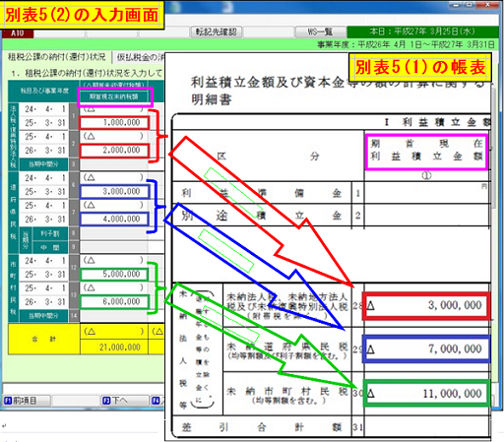Click row number 12 in the 市町村民税 section
The width and height of the screenshot is (504, 442).
coord(74,268)
